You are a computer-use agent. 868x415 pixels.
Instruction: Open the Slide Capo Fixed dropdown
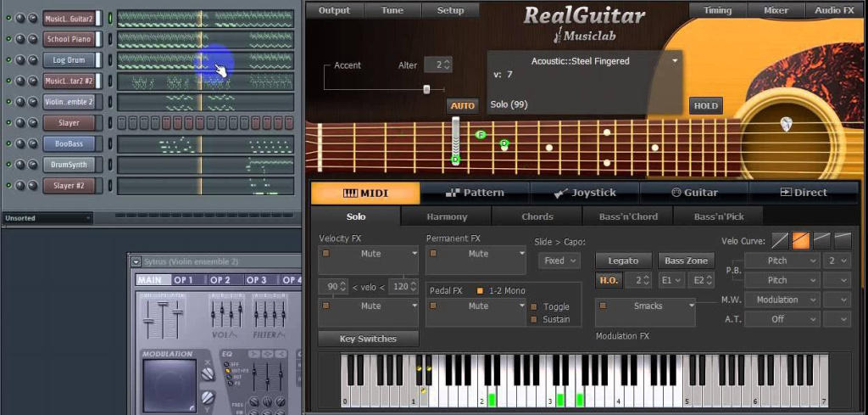[x=559, y=261]
